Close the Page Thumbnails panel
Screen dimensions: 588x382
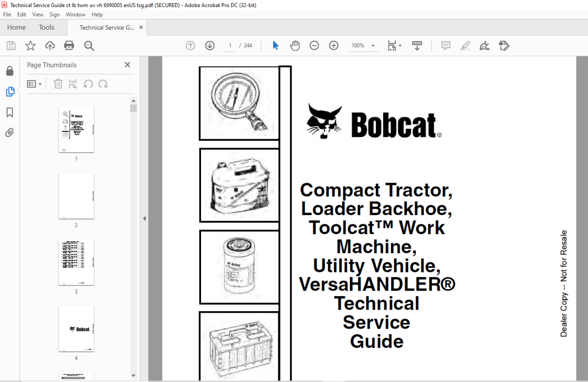tap(128, 65)
